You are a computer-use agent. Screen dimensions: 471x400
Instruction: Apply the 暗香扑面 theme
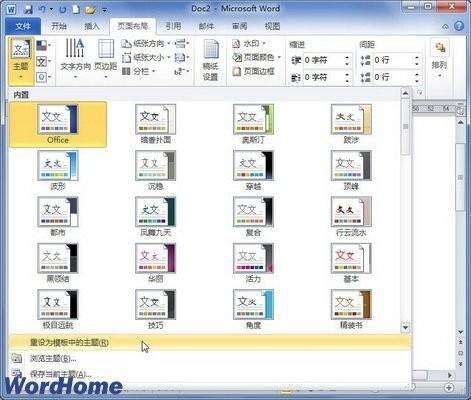pos(155,124)
